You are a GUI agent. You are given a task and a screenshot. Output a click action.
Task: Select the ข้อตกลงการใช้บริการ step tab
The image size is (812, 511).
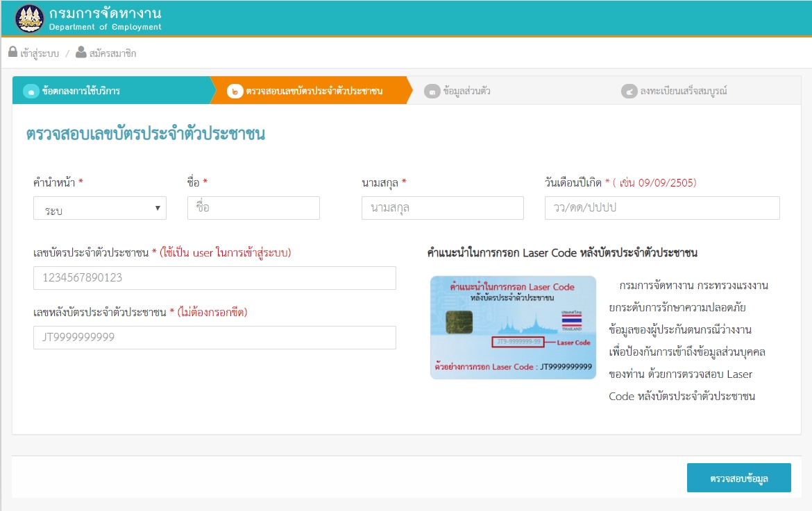(x=111, y=91)
